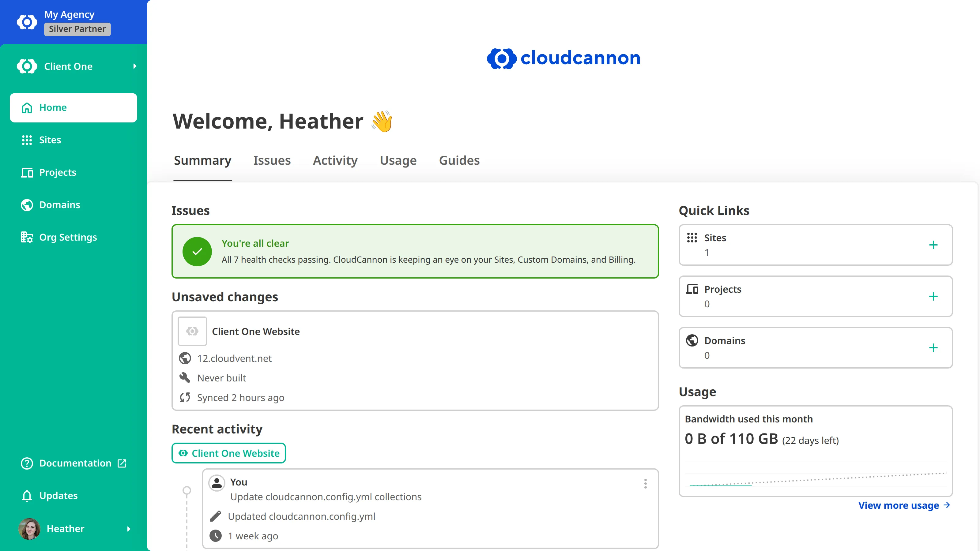980x551 pixels.
Task: Click the Never built status text
Action: coord(221,378)
